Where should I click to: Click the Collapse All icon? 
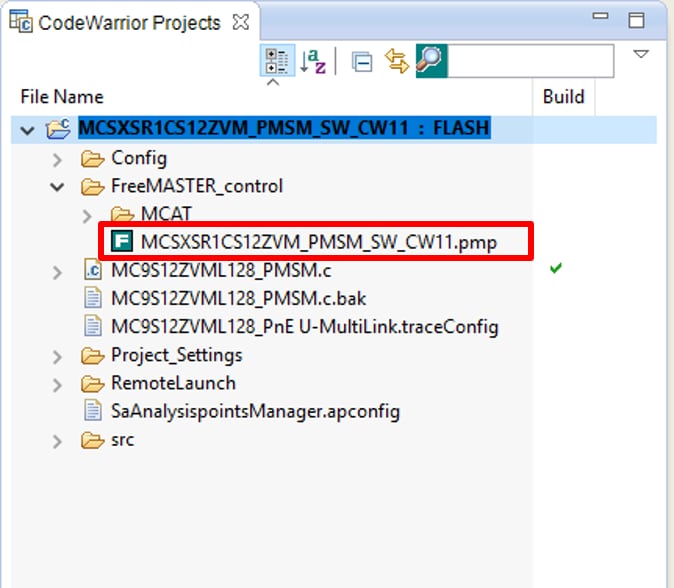click(x=362, y=62)
